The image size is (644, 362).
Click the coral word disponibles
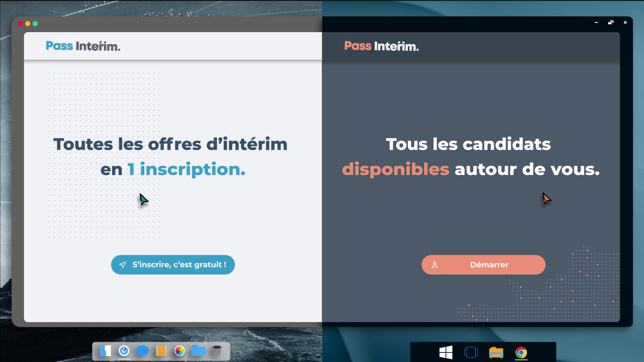(395, 169)
